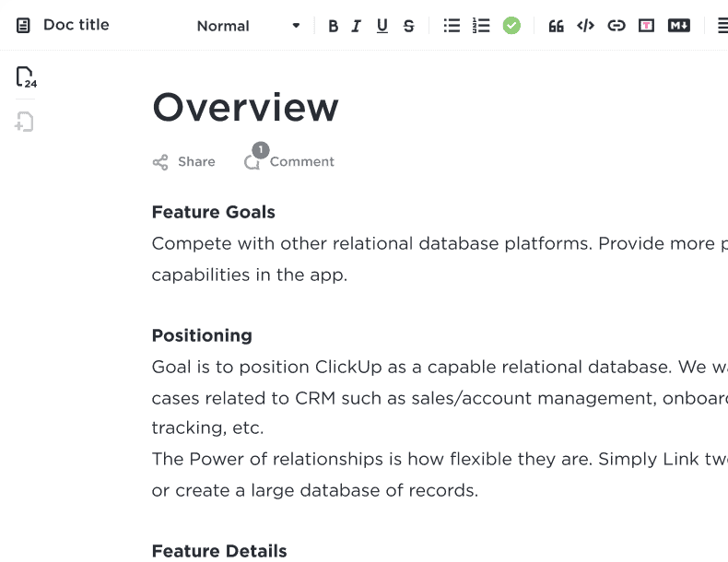This screenshot has height=562, width=728.
Task: Insert green checklist item
Action: coord(511,26)
